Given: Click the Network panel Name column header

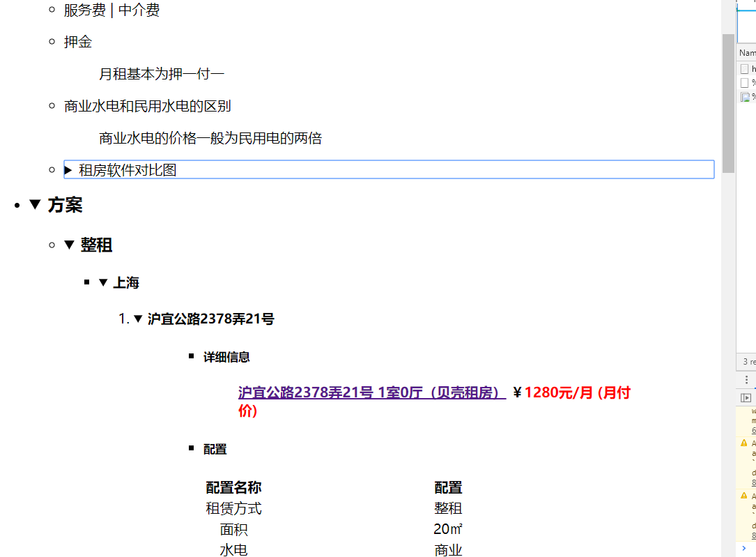Looking at the screenshot, I should (x=747, y=52).
